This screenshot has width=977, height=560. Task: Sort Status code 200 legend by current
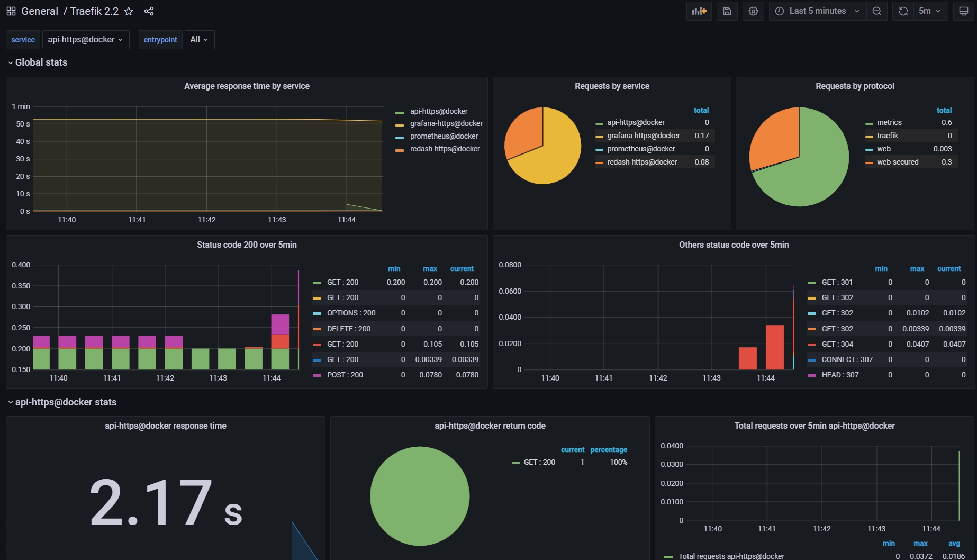coord(462,269)
